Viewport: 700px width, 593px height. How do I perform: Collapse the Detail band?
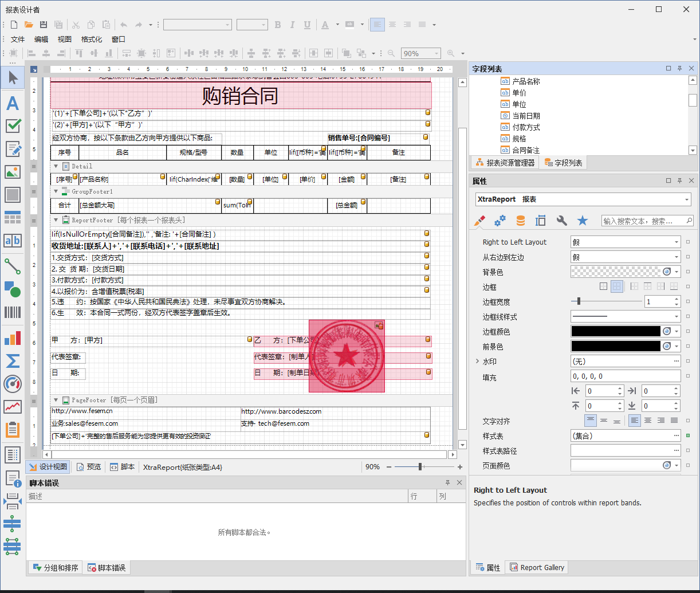pyautogui.click(x=56, y=166)
